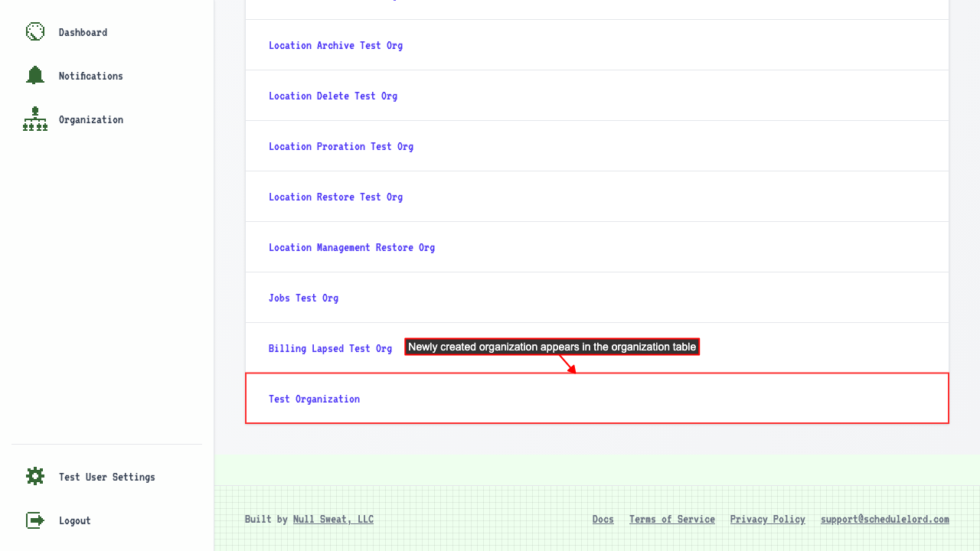View Location Restore Test Org

(335, 197)
